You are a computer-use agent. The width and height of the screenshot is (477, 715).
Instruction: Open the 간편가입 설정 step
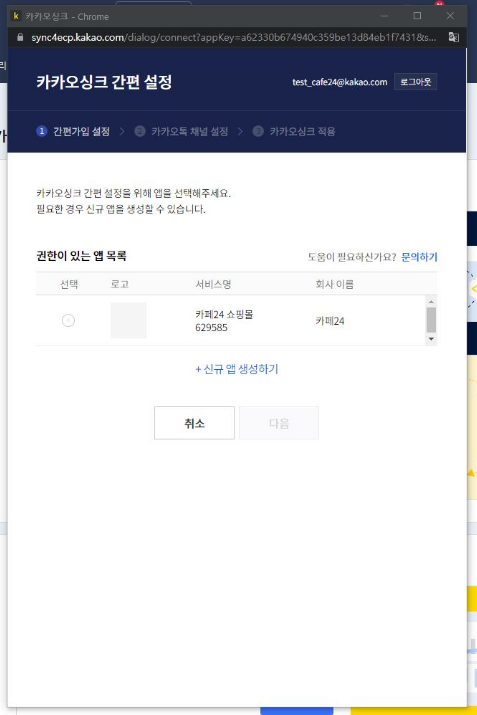(x=82, y=131)
